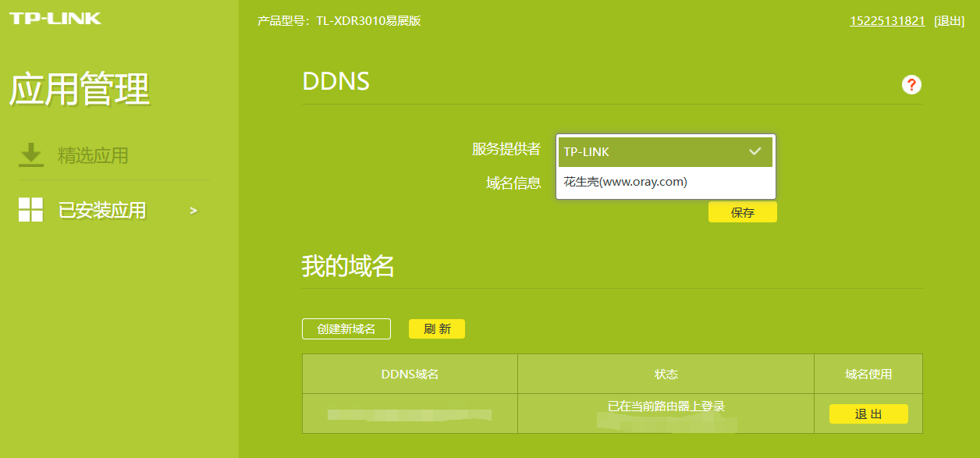This screenshot has height=458, width=980.
Task: Click the download icon beside 精选应用
Action: (31, 155)
